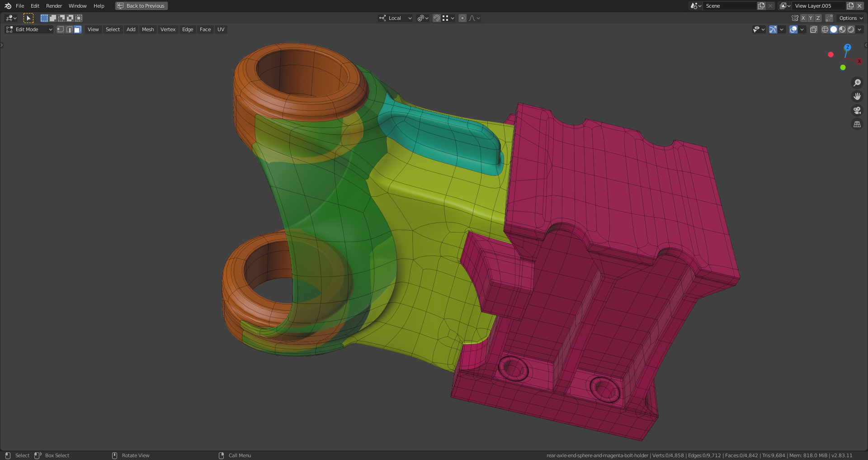Open the pivot point dropdown
Image resolution: width=868 pixels, height=460 pixels.
(x=423, y=18)
